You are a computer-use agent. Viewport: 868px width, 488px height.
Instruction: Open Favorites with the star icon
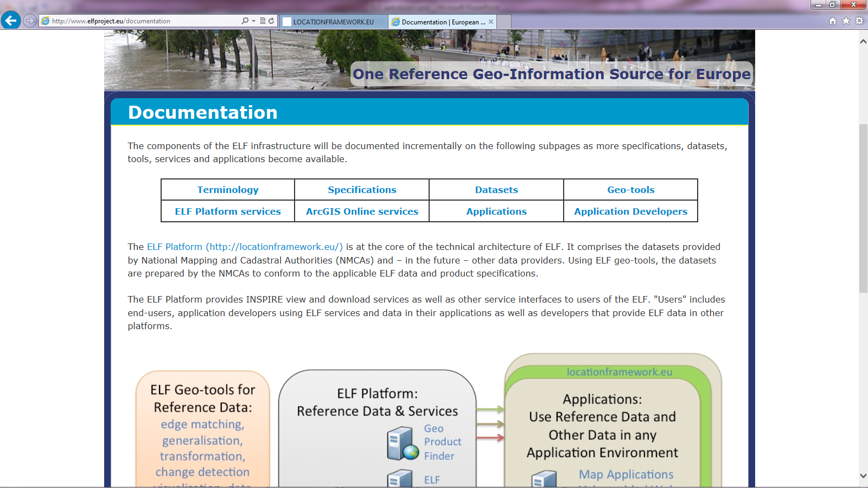point(846,21)
